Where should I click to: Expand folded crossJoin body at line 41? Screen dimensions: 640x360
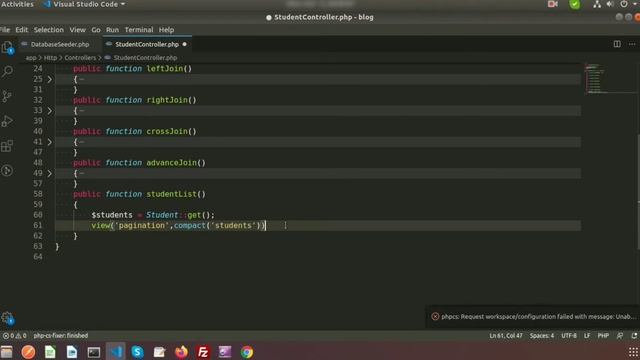coord(49,142)
